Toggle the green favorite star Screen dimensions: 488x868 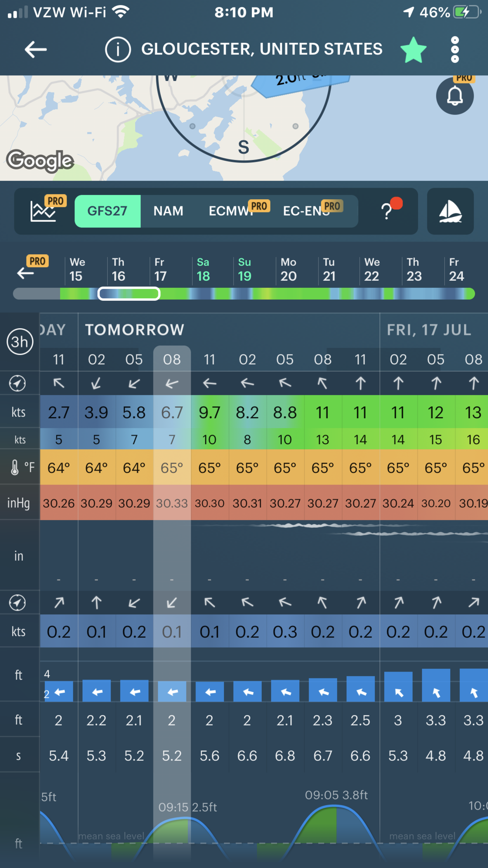click(x=413, y=49)
